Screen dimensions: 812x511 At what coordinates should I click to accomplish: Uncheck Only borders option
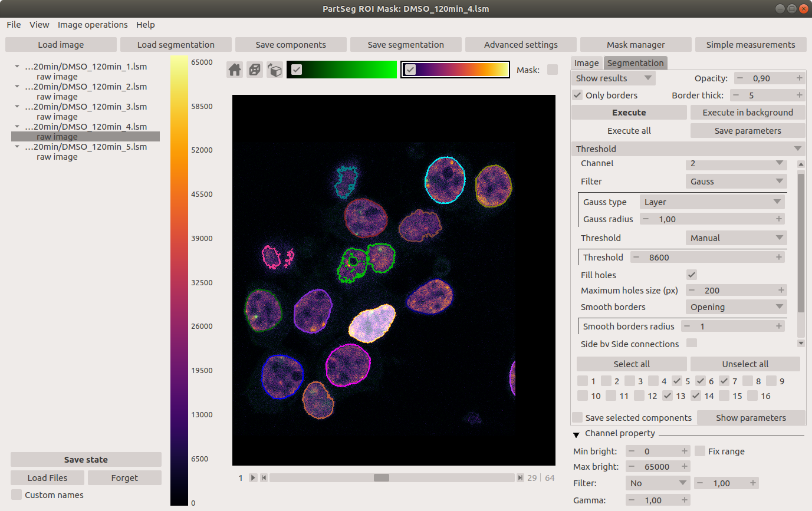578,95
